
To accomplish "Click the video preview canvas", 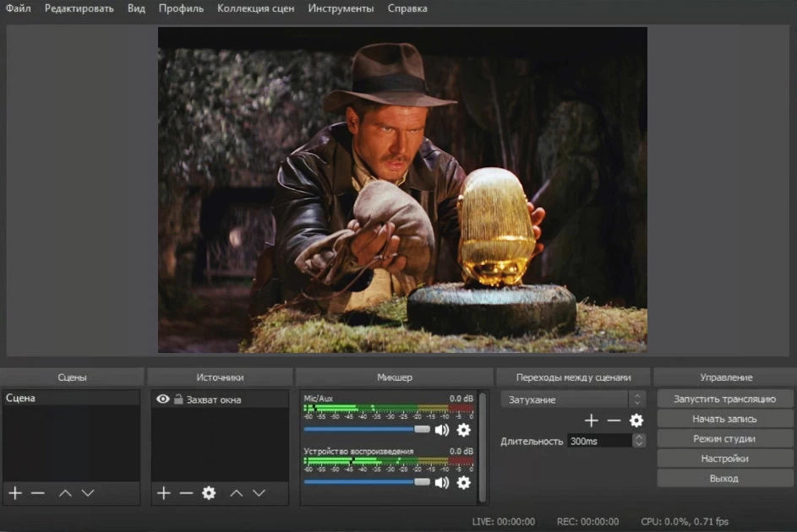I will pyautogui.click(x=402, y=190).
